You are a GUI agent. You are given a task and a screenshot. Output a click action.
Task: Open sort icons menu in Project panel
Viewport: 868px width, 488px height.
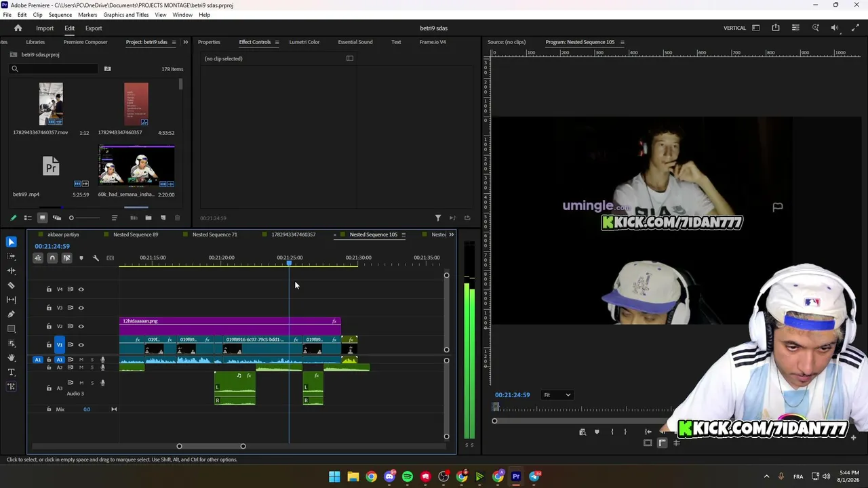click(115, 218)
